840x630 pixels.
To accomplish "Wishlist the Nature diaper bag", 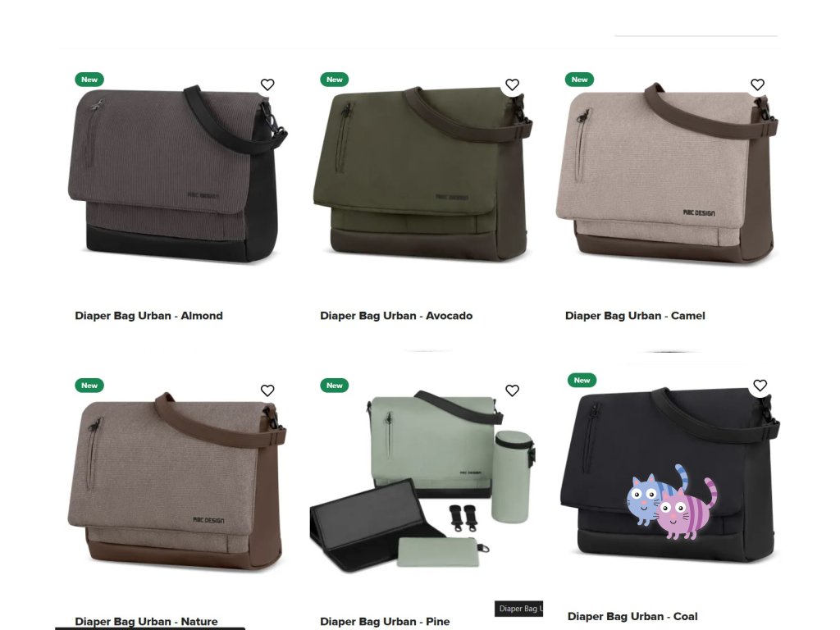I will pyautogui.click(x=267, y=390).
